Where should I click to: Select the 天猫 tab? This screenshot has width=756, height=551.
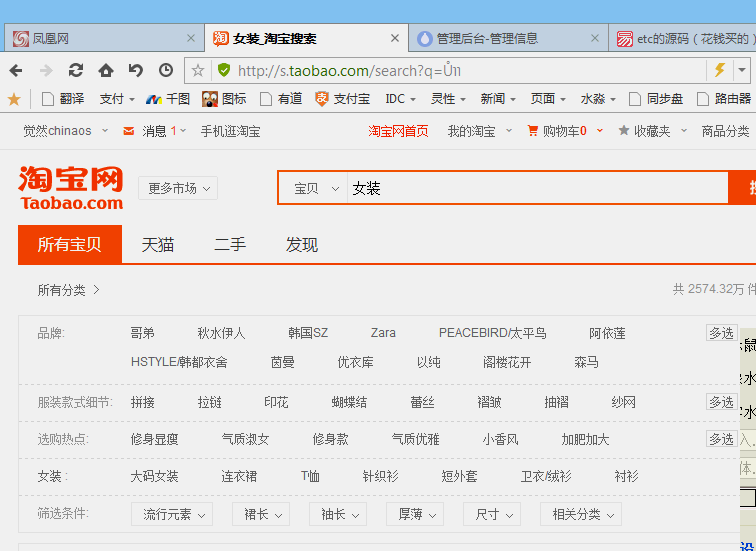coord(158,245)
